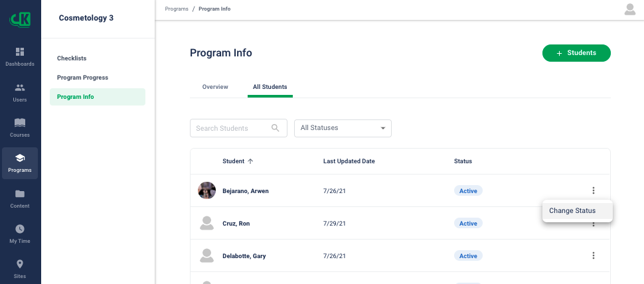Open student Cruz, Ron
Screen dimensions: 644x284
(x=236, y=224)
